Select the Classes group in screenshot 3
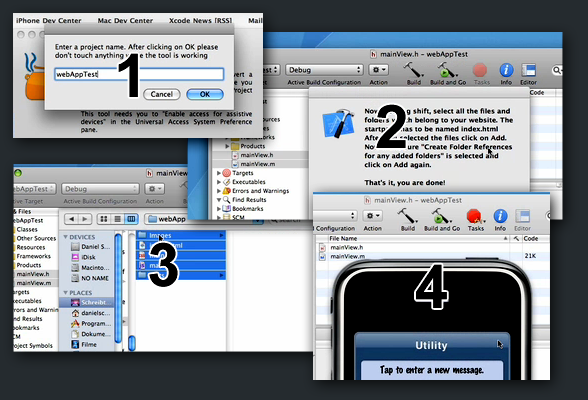 point(27,229)
